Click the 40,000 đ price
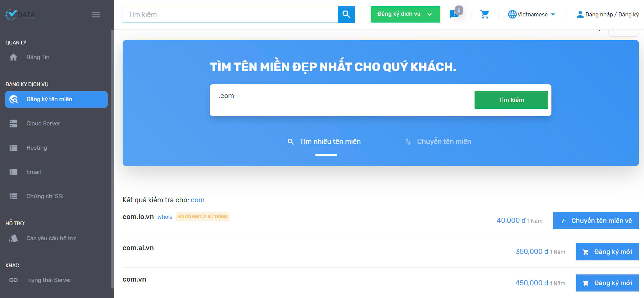 511,220
